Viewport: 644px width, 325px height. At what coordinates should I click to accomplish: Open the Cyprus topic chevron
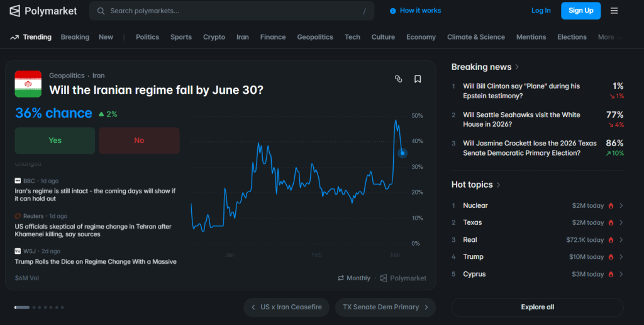[x=621, y=274]
